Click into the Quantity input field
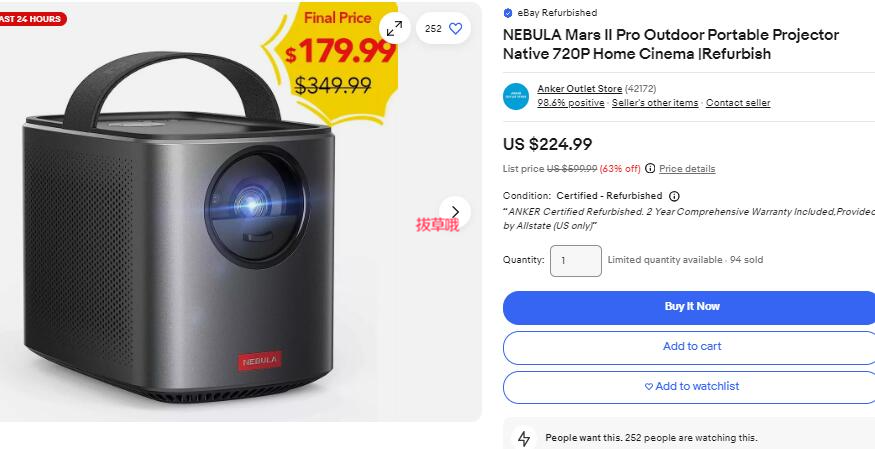This screenshot has height=449, width=875. click(576, 260)
